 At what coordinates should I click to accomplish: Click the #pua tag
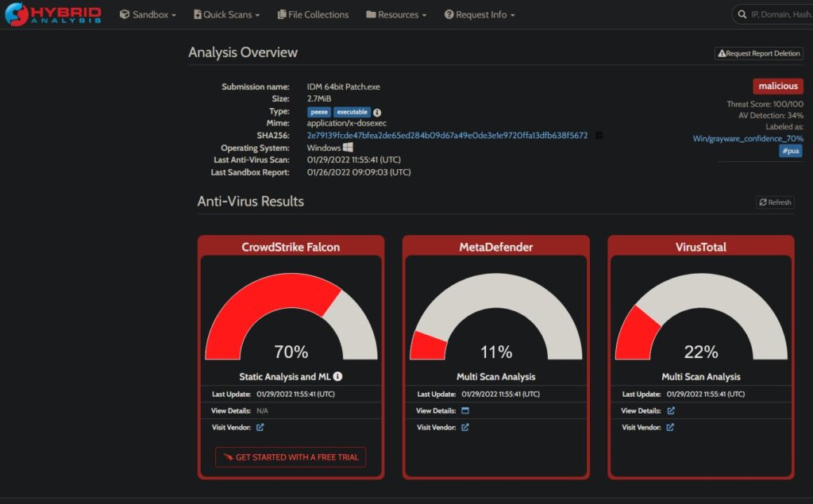[791, 151]
